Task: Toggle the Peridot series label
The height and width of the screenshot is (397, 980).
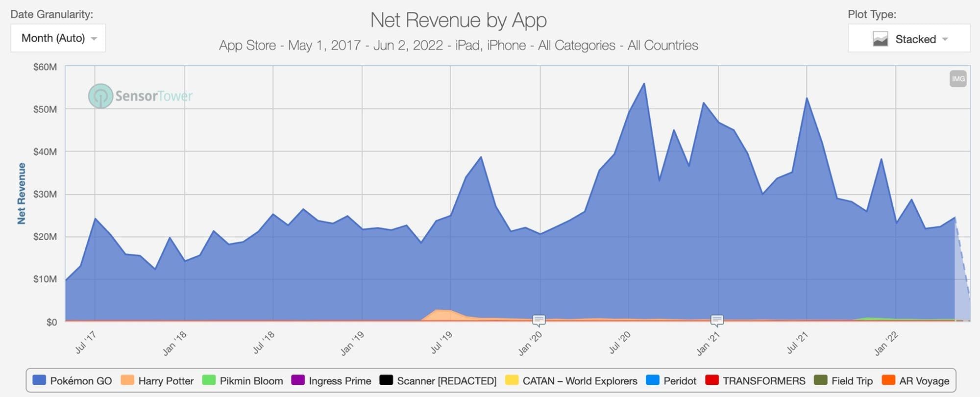Action: pyautogui.click(x=680, y=381)
